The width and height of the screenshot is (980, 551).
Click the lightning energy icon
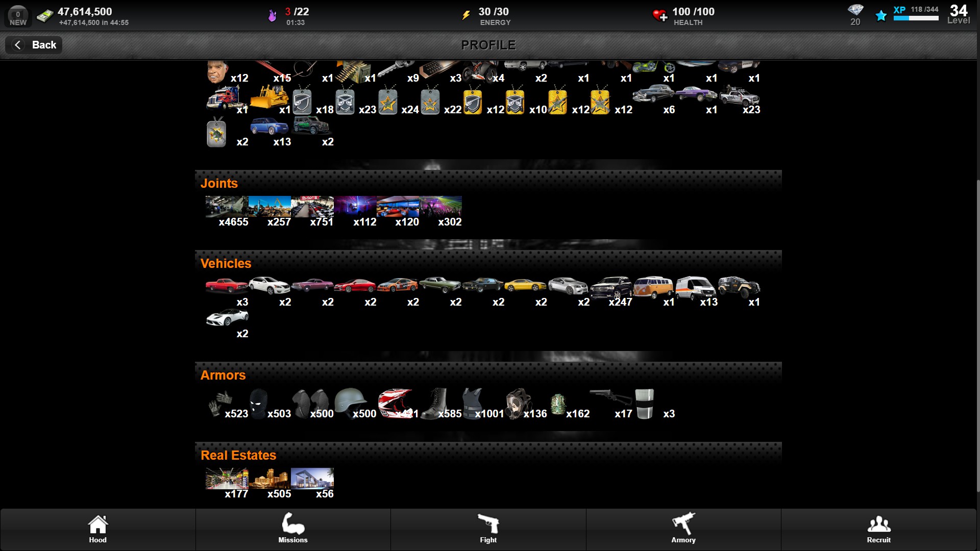coord(466,15)
